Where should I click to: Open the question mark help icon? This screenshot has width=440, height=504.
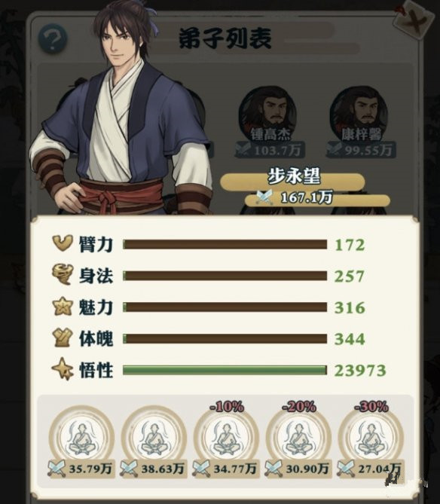pyautogui.click(x=53, y=39)
